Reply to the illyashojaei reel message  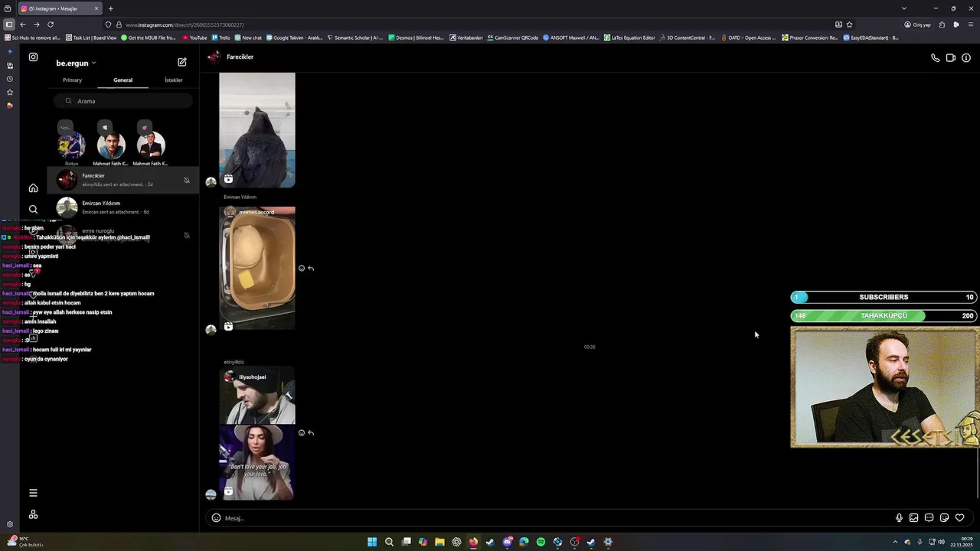311,433
